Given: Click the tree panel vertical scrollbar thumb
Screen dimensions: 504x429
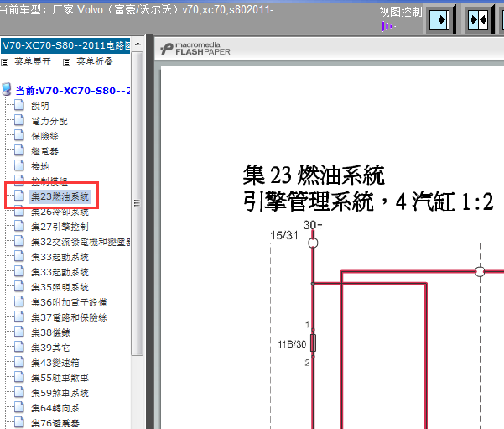Looking at the screenshot, I should coord(138,203).
